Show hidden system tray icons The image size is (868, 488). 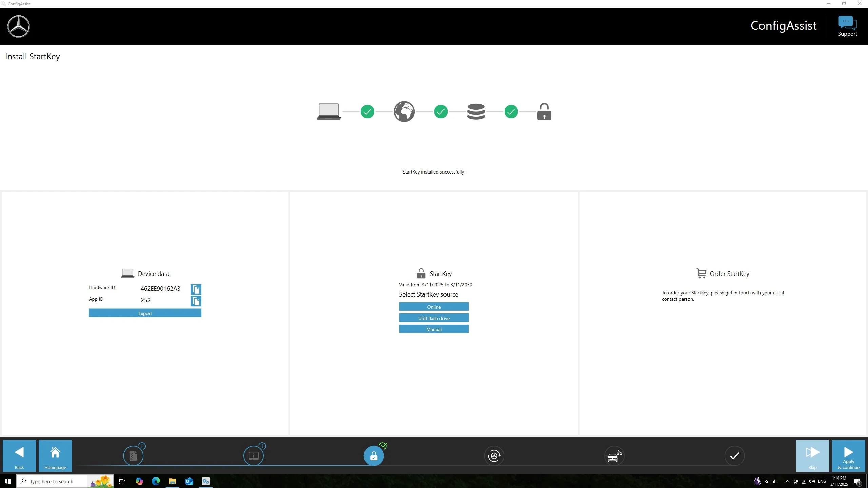pos(787,481)
